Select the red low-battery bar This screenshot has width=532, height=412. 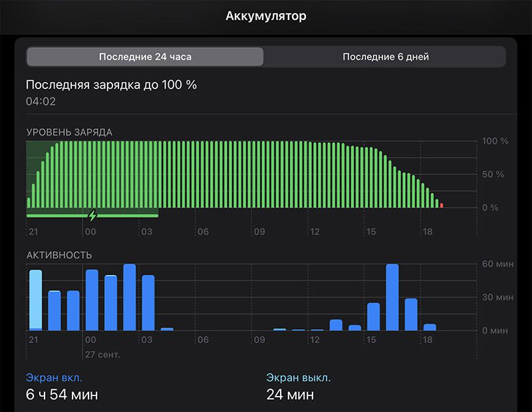coord(442,205)
